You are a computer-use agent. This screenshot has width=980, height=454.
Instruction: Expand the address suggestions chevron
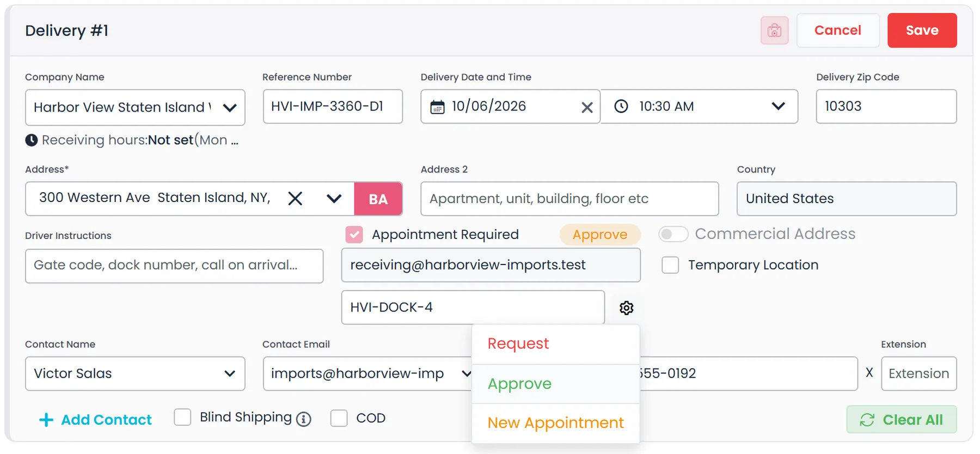(334, 199)
